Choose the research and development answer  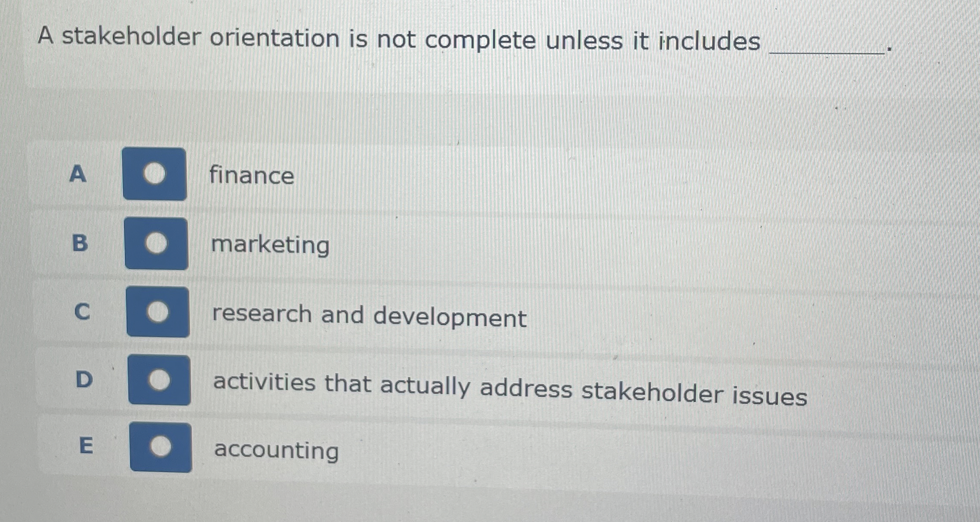click(x=369, y=316)
